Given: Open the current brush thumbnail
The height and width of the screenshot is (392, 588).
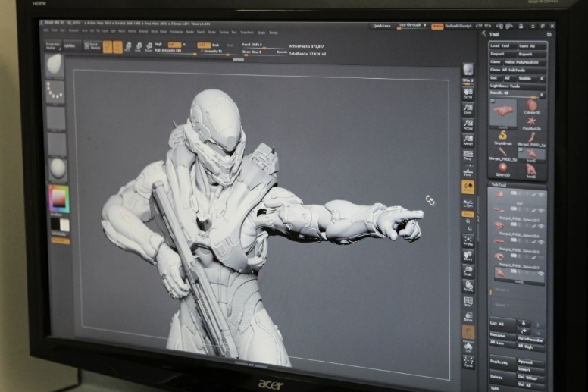Looking at the screenshot, I should click(x=55, y=66).
